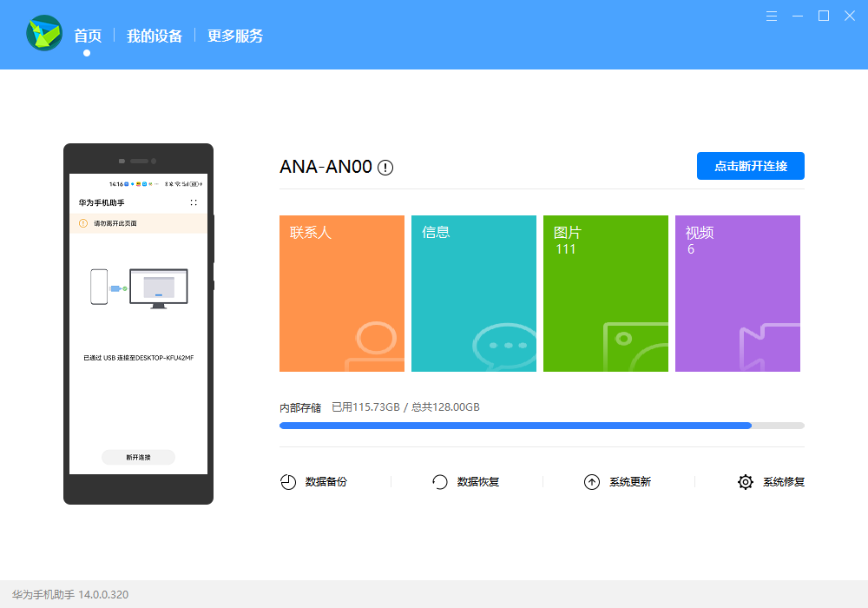Image resolution: width=868 pixels, height=608 pixels.
Task: Click the warning icon beside 请勿离开此页面
Action: pos(83,223)
